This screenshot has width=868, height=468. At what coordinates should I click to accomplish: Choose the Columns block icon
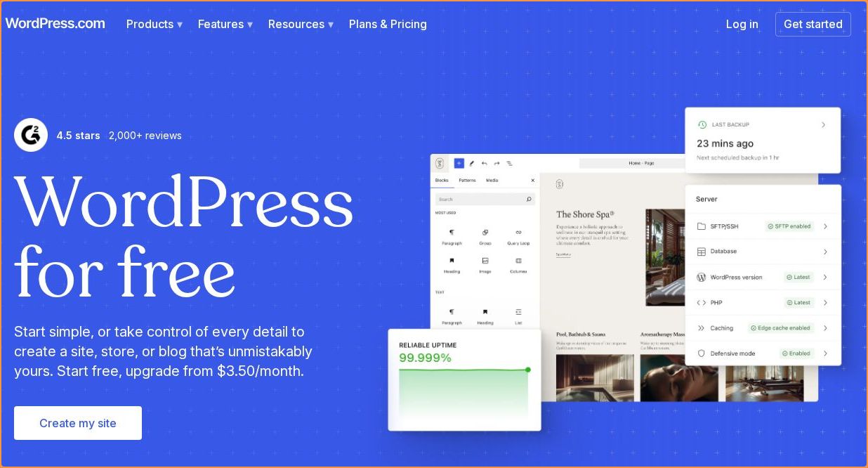(x=518, y=259)
